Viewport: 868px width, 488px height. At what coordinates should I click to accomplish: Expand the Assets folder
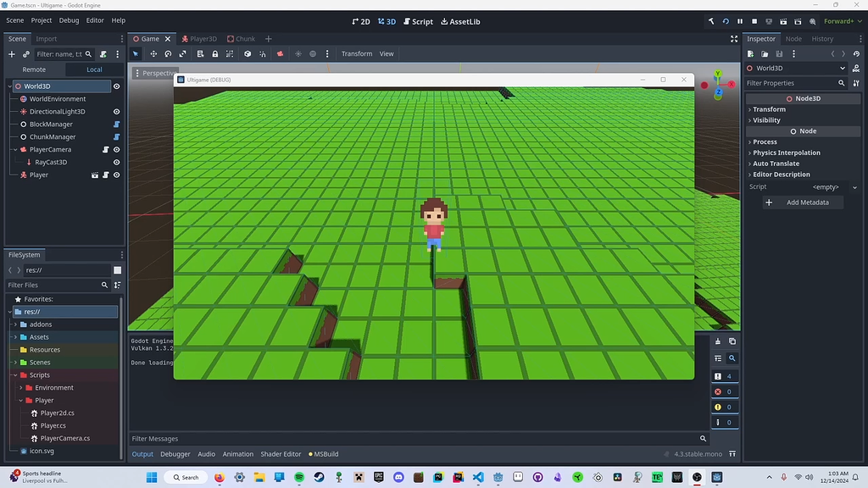tap(15, 337)
